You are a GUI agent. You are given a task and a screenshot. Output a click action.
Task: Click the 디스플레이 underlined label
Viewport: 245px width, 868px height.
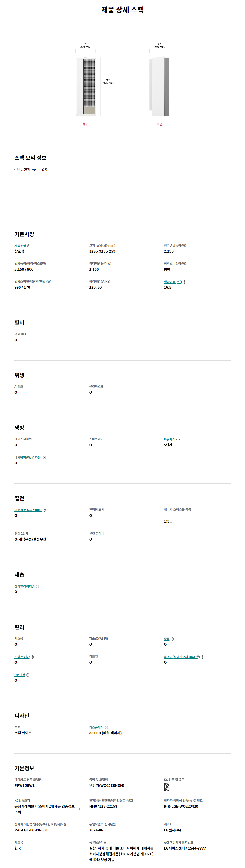tap(96, 728)
